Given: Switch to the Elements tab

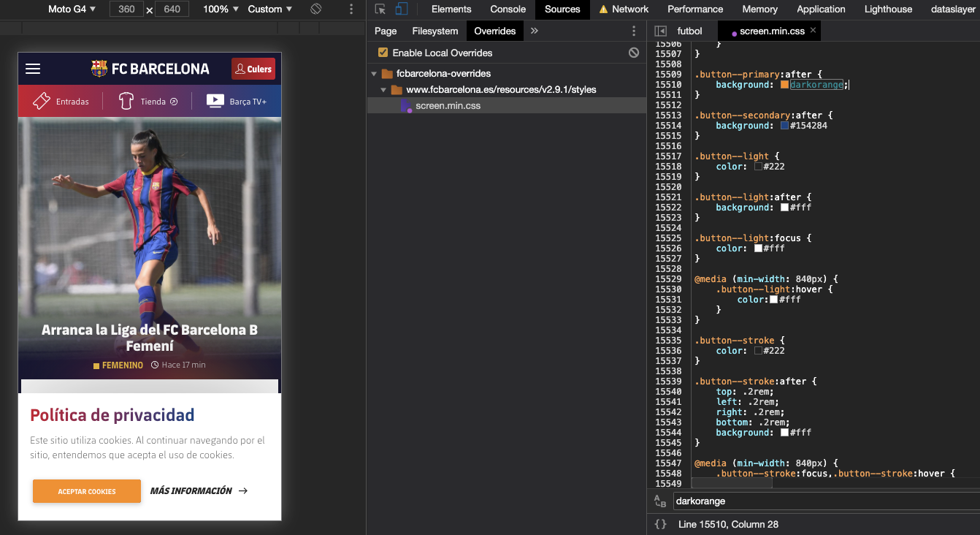Looking at the screenshot, I should pos(451,9).
